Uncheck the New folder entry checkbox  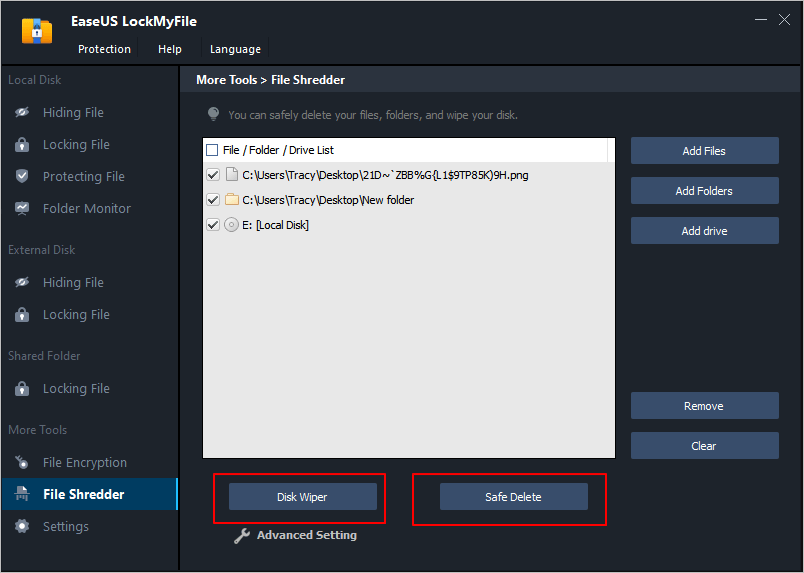click(212, 200)
